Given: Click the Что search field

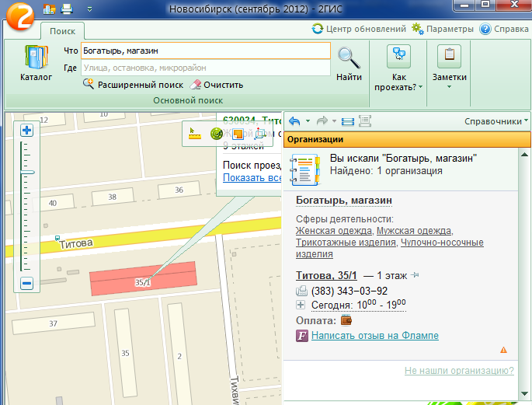Looking at the screenshot, I should click(205, 51).
